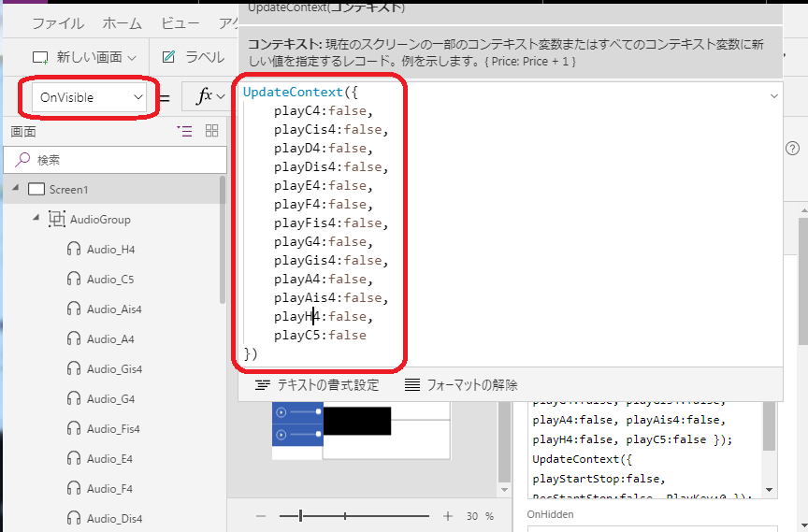Select Audio_Gis4 headphone icon
The width and height of the screenshot is (808, 532).
74,368
